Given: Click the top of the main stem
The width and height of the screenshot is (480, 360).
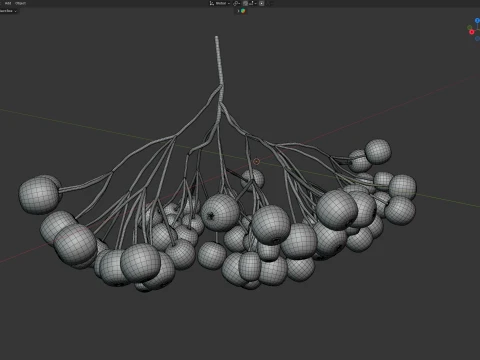Looking at the screenshot, I should [217, 38].
